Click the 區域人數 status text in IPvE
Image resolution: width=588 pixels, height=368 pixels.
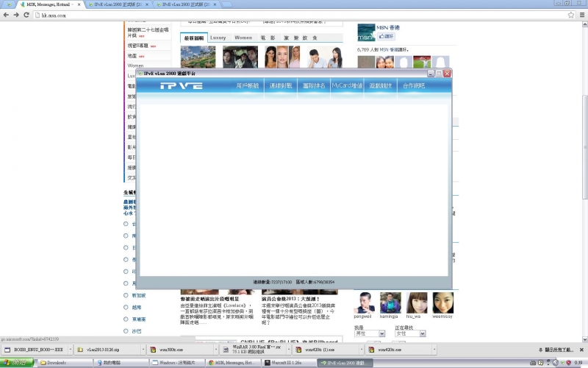pyautogui.click(x=315, y=282)
